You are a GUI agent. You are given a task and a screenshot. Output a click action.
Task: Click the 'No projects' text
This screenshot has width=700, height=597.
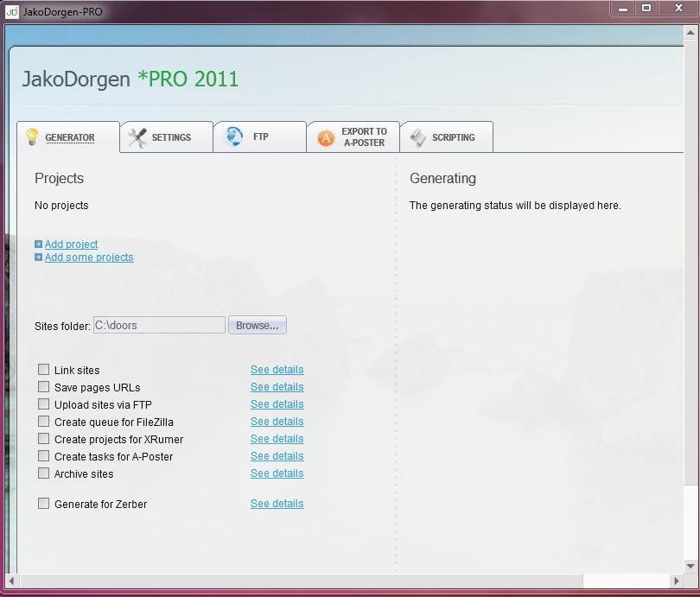(x=61, y=206)
